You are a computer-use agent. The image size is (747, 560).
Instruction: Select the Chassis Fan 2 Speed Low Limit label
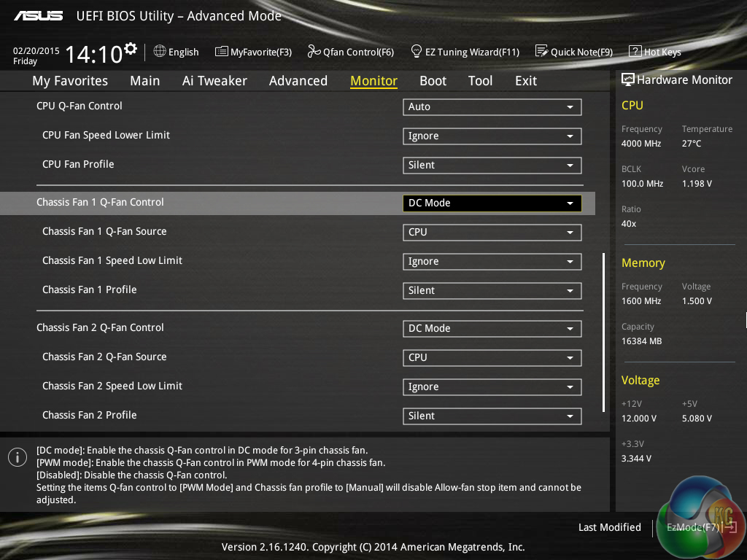(112, 386)
